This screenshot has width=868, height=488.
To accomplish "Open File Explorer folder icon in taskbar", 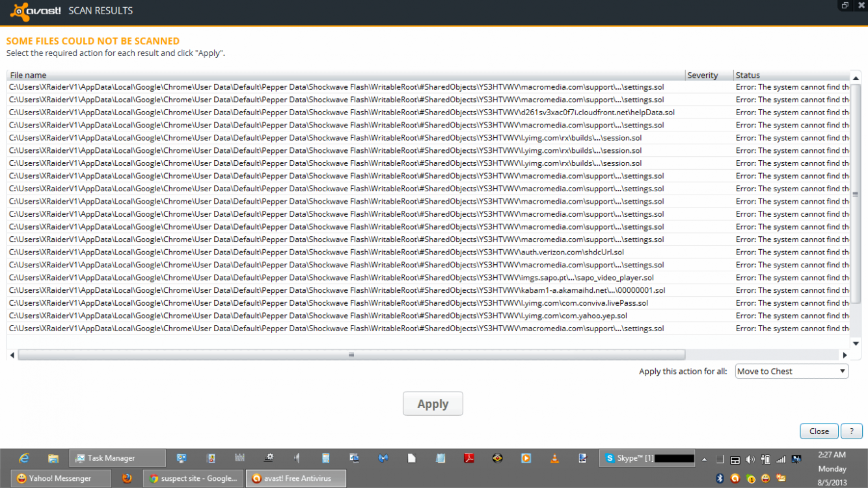I will (53, 458).
